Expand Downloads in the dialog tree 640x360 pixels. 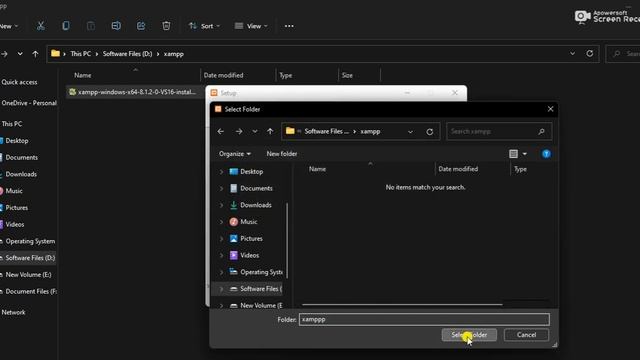(222, 205)
